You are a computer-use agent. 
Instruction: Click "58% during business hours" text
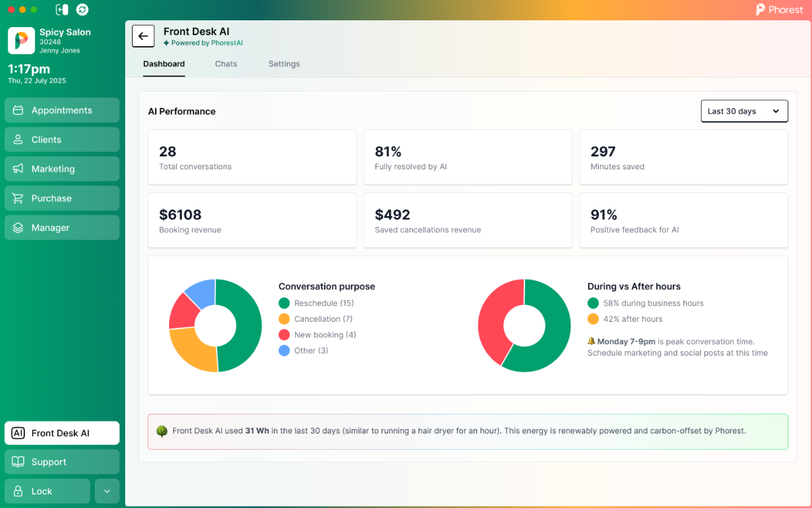654,303
